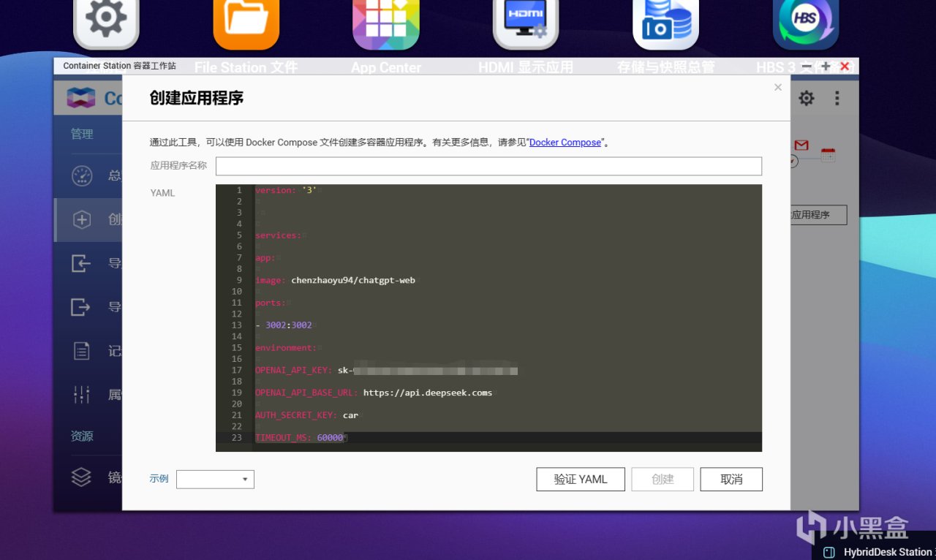Click the Container Station logo icon
Screen dimensions: 936x560
(x=81, y=98)
